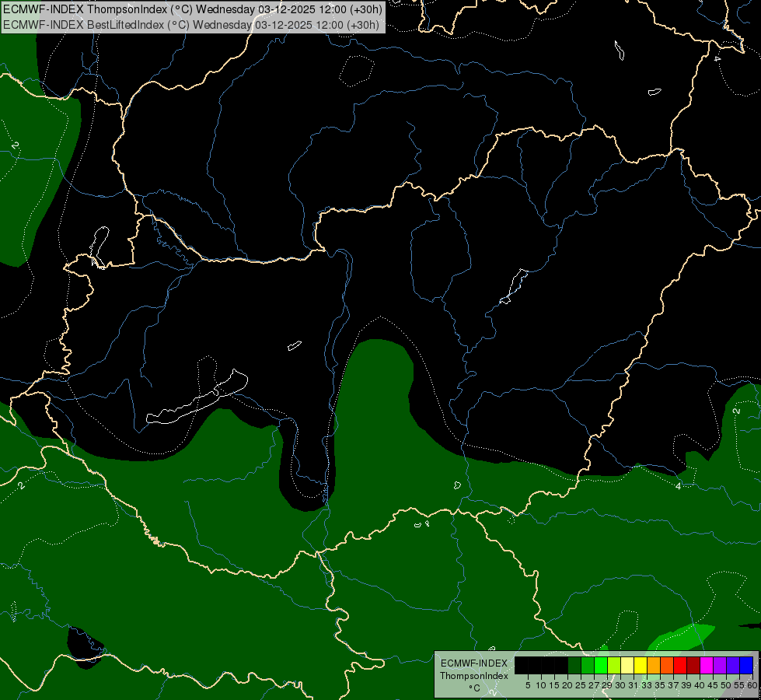Click the legend tick value 15
Viewport: 761px width, 700px height.
[x=555, y=685]
